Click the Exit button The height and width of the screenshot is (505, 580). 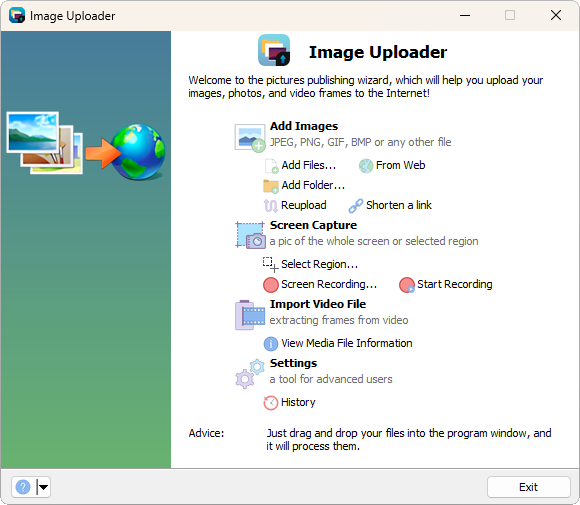click(529, 487)
